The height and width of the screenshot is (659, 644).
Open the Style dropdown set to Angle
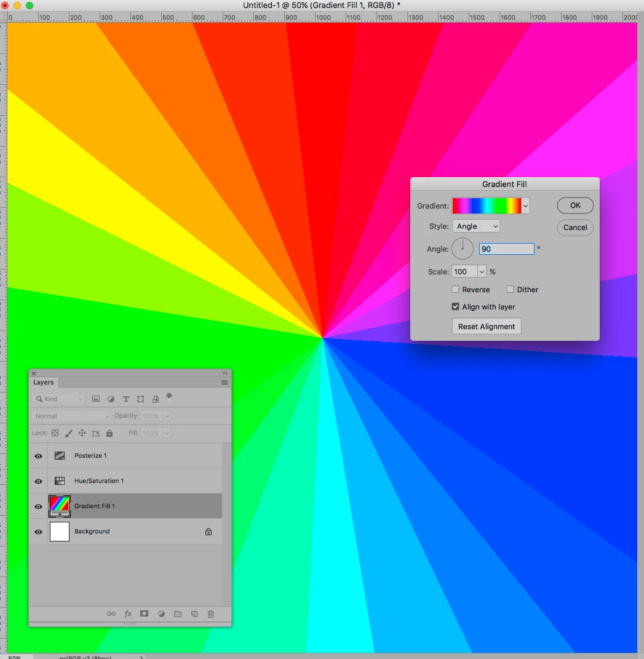476,226
